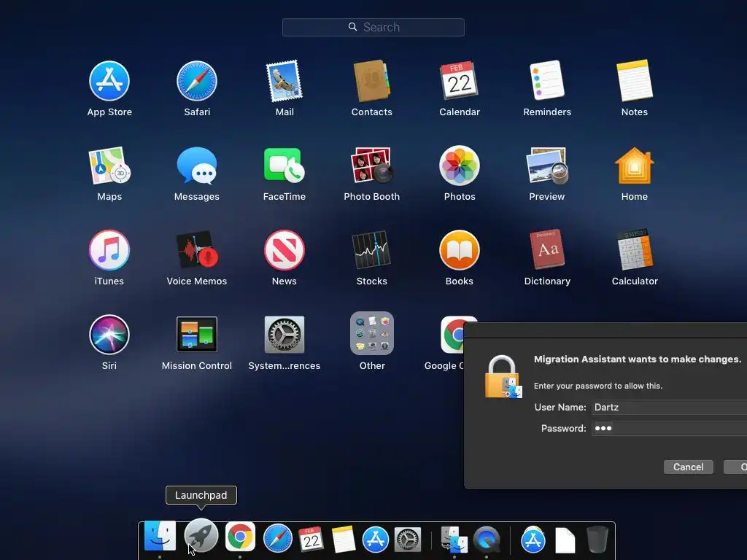The width and height of the screenshot is (747, 560).
Task: Open the Books app
Action: pos(460,250)
